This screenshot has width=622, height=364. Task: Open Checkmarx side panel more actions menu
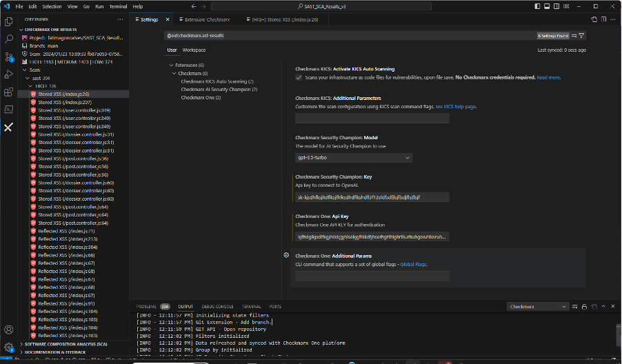[x=120, y=19]
